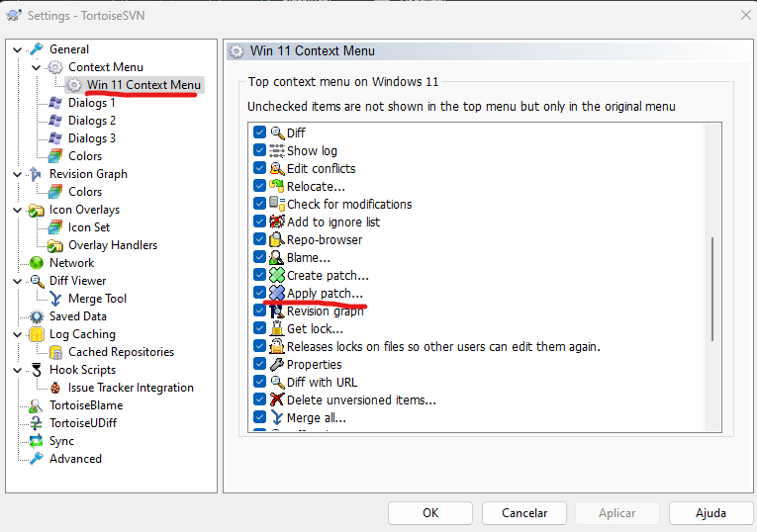
Task: Click the Cancelar button
Action: click(524, 513)
